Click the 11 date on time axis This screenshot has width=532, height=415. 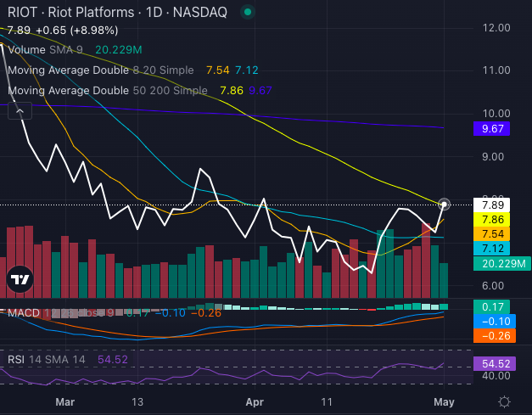[x=327, y=402]
